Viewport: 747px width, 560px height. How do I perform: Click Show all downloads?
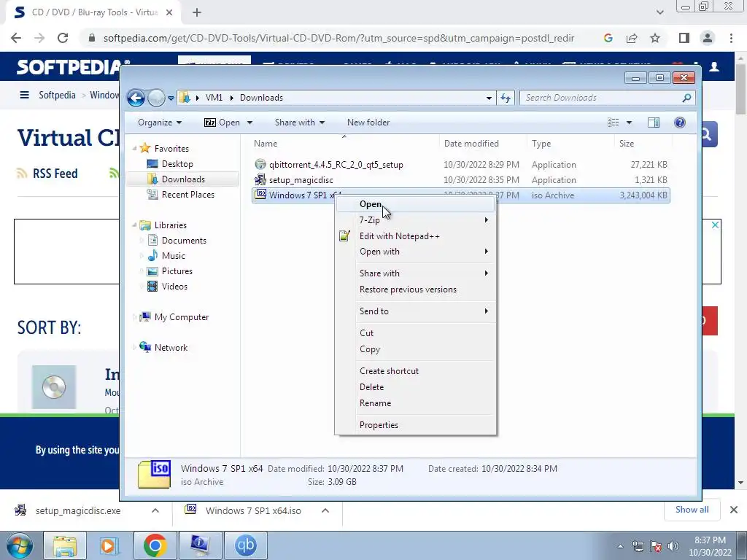coord(692,510)
